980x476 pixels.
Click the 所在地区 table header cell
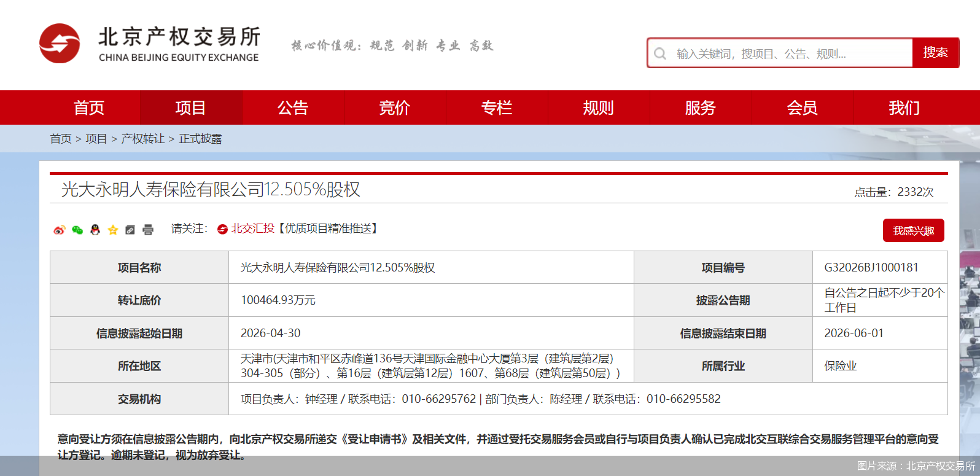(x=139, y=366)
